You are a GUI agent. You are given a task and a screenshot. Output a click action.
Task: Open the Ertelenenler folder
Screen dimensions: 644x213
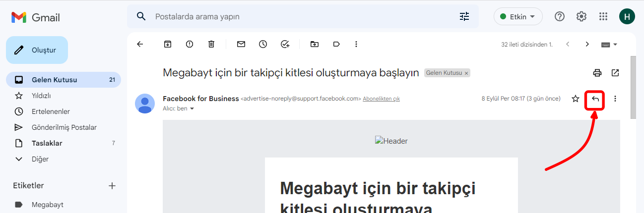click(64, 111)
